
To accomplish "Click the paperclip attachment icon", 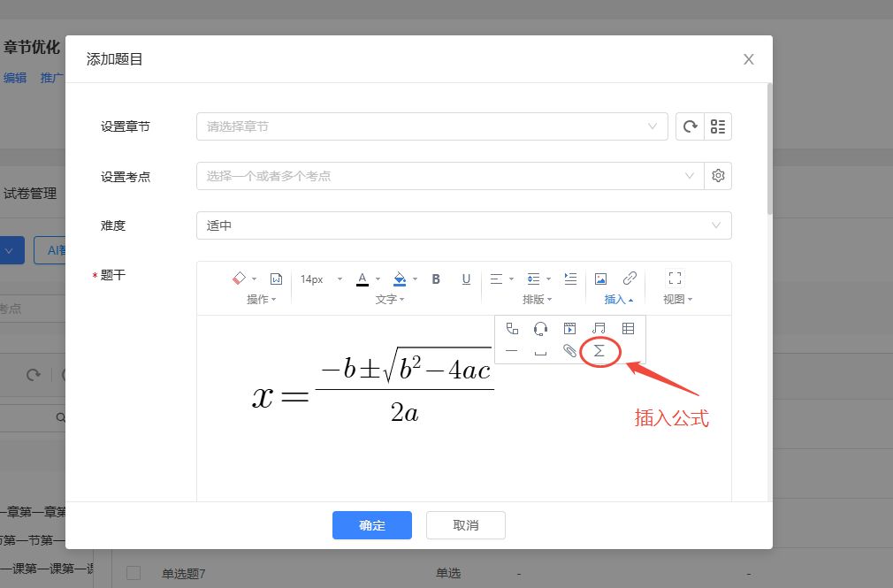I will (x=570, y=351).
